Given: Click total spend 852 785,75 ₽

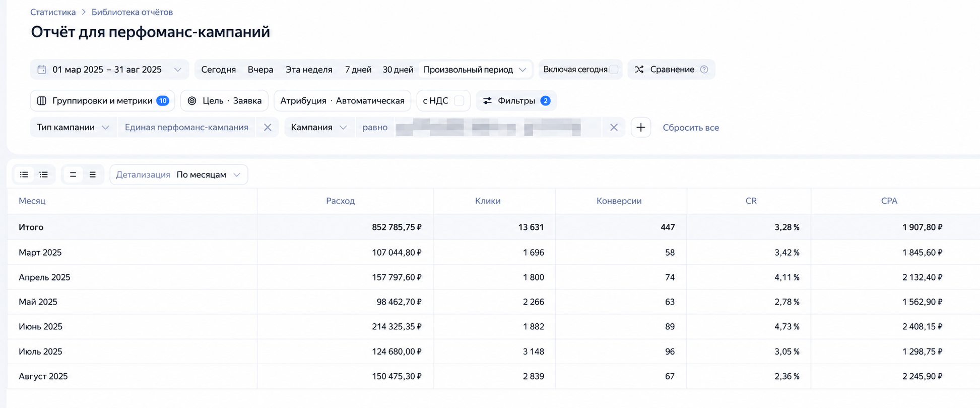Looking at the screenshot, I should click(397, 227).
